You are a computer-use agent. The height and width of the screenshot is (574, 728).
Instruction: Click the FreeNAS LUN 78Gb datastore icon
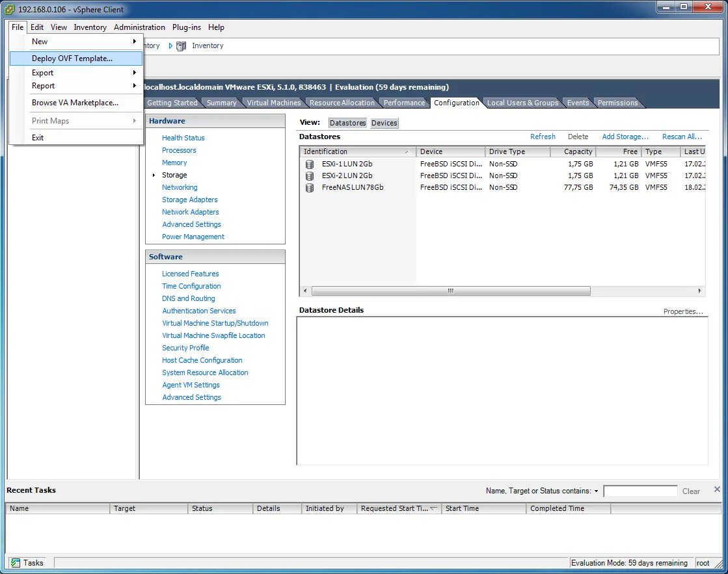(309, 187)
